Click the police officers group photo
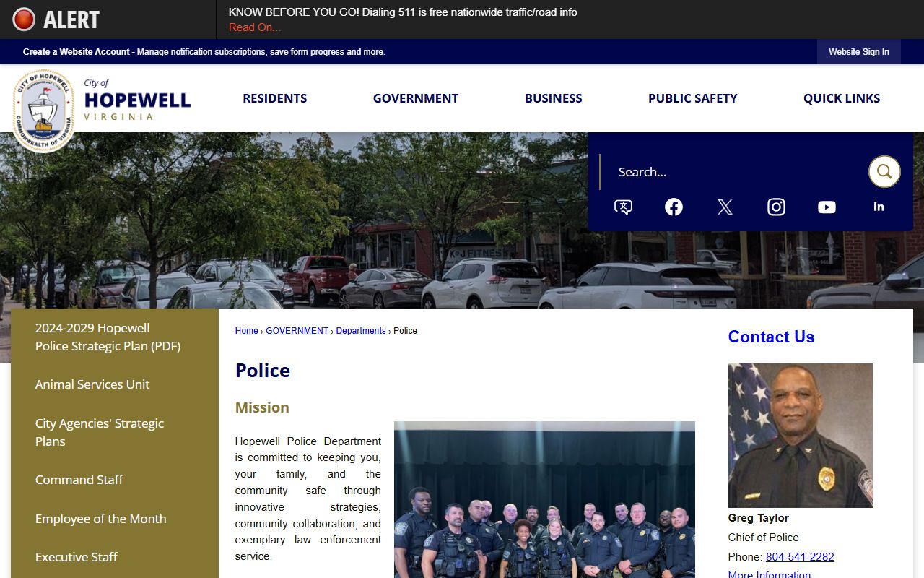 544,500
